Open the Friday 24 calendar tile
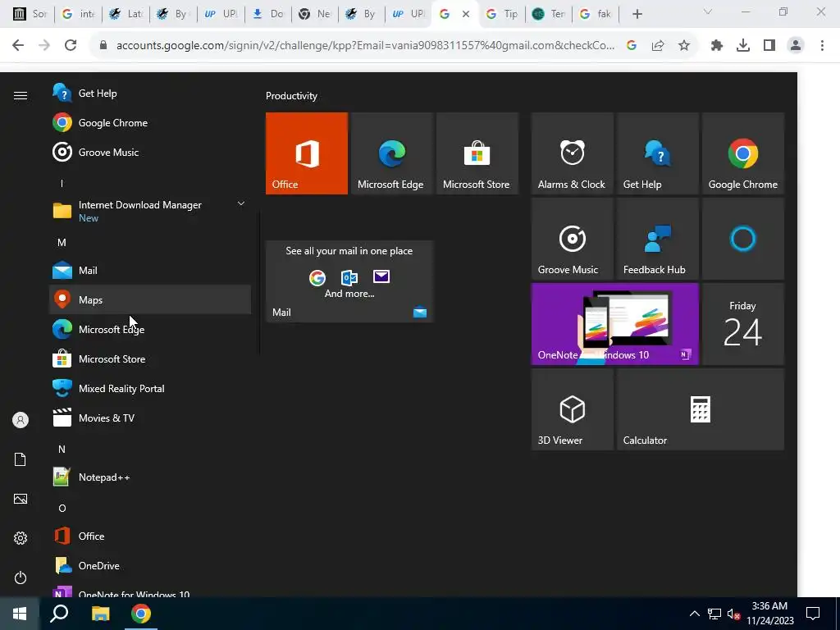 [742, 324]
